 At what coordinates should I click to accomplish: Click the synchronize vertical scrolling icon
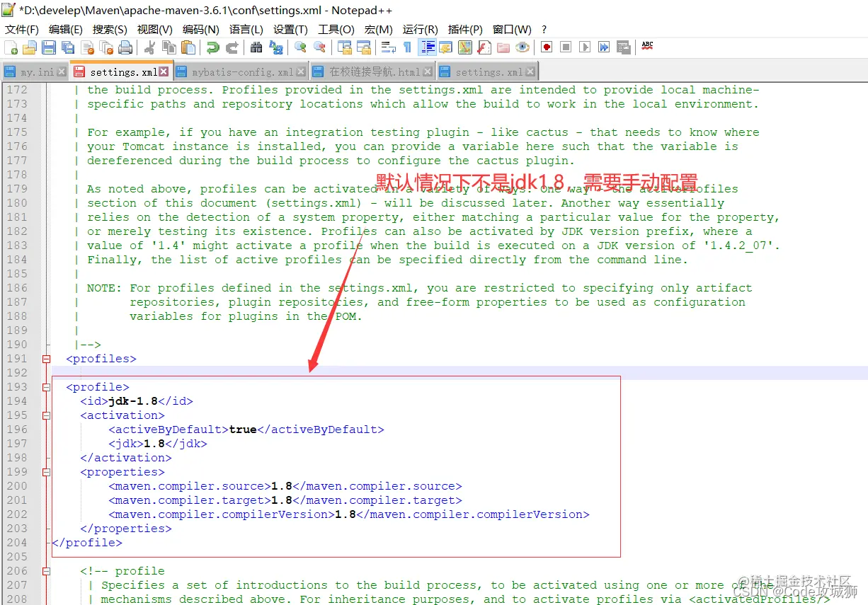(344, 47)
